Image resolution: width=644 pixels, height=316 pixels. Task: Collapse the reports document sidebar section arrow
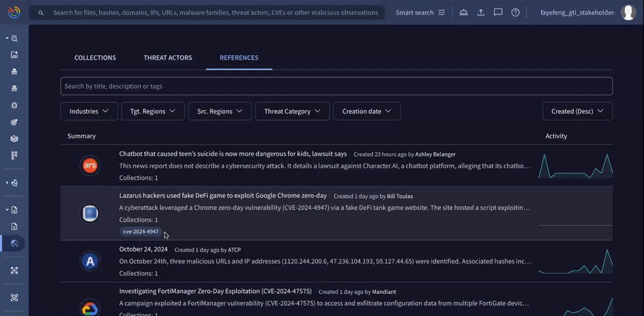pyautogui.click(x=7, y=209)
